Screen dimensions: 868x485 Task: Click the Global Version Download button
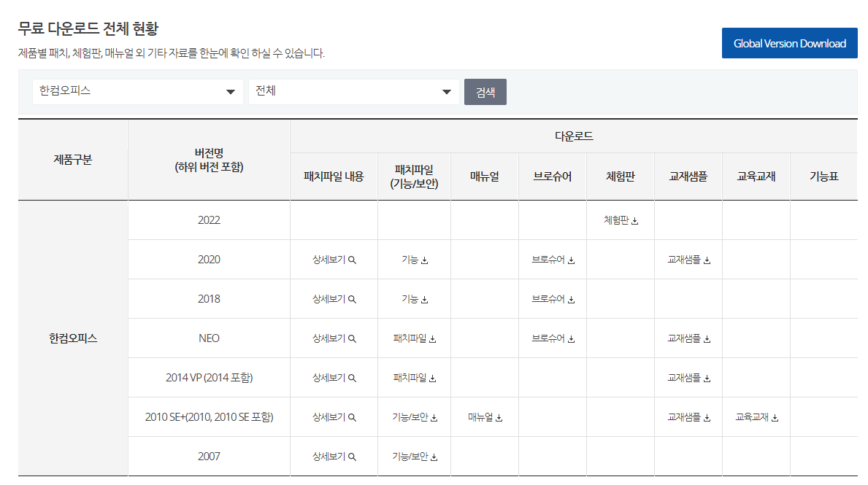789,43
